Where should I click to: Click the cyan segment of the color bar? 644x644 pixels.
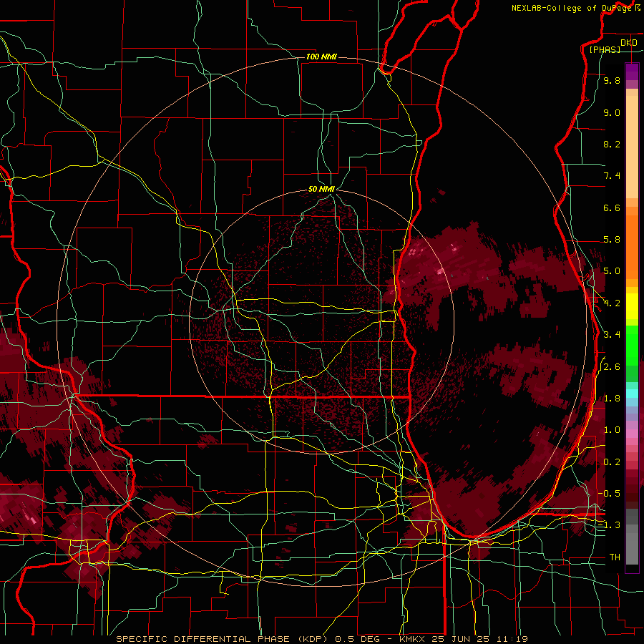(x=632, y=394)
